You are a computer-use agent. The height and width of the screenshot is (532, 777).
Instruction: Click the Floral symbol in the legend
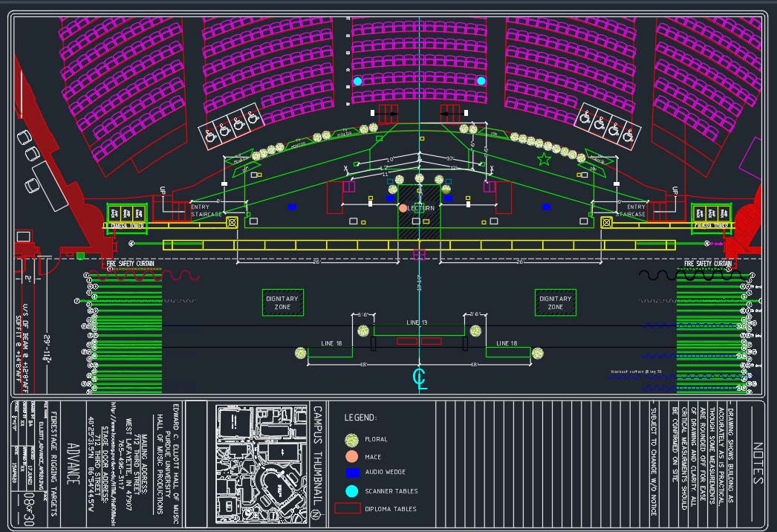(352, 440)
